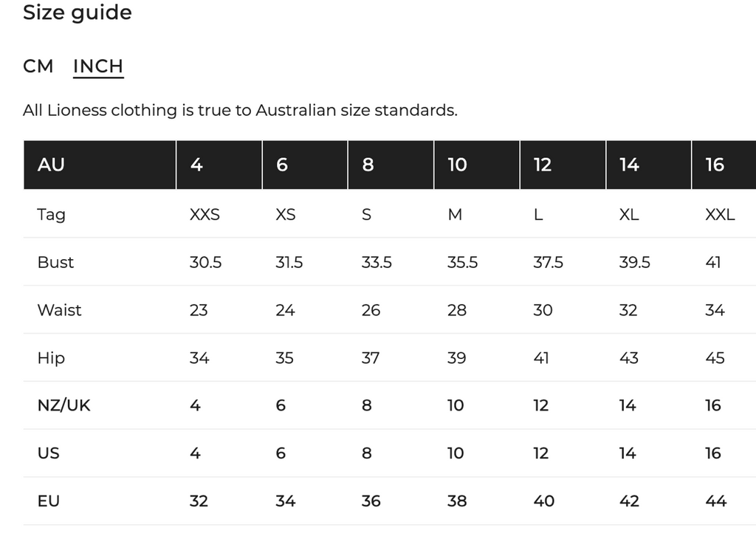Click the XXS tag cell
Viewport: 756px width, 539px height.
[205, 215]
